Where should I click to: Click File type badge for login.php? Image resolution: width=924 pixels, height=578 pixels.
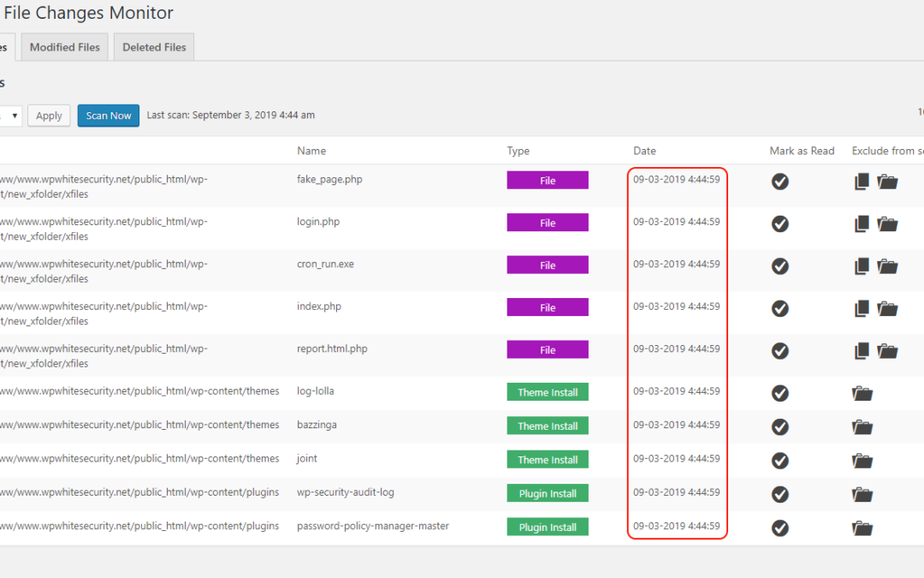548,223
